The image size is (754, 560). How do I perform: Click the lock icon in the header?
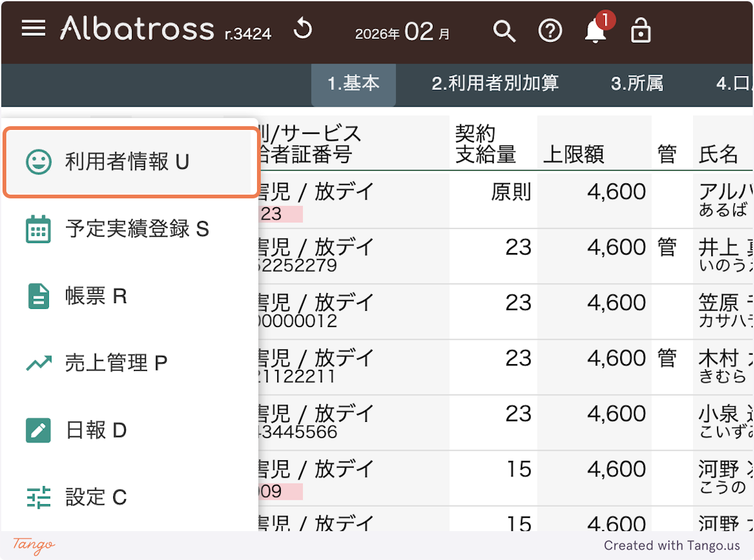tap(640, 30)
